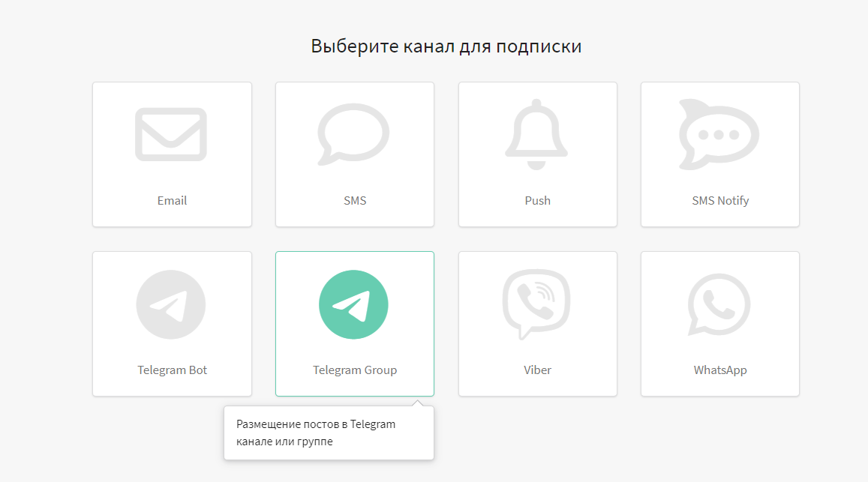Click the "Email" channel label

(x=172, y=201)
